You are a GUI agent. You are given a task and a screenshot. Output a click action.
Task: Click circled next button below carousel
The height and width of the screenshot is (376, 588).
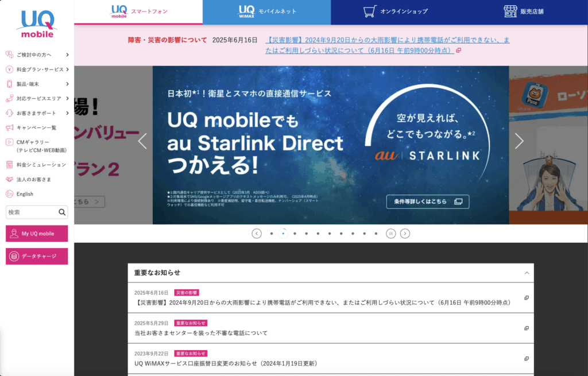click(x=405, y=234)
